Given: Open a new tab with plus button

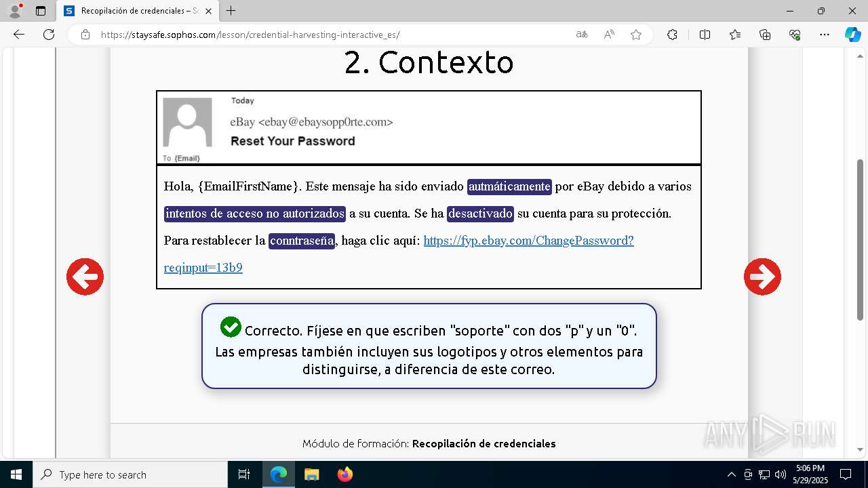Looking at the screenshot, I should click(231, 11).
